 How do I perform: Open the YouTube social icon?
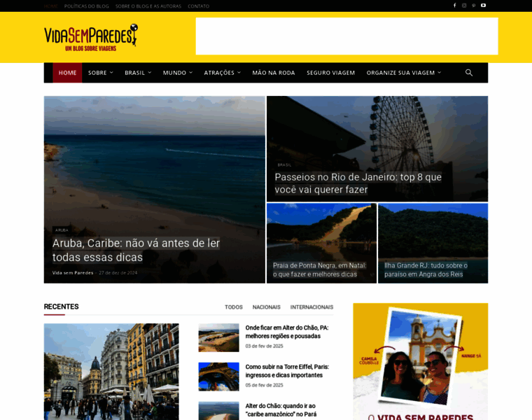[483, 6]
